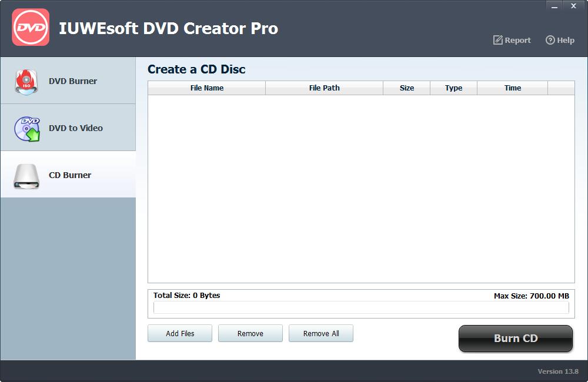588x382 pixels.
Task: Click the Help question mark icon
Action: (x=550, y=40)
